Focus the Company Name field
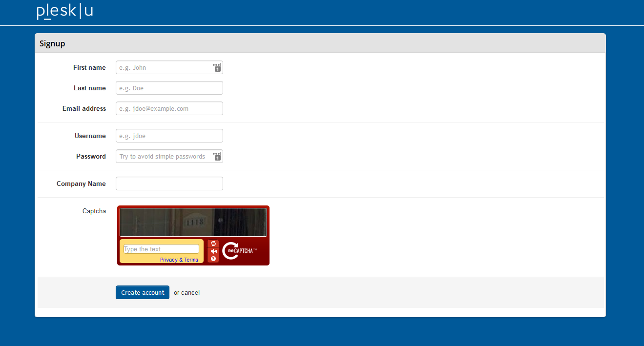Screen dimensions: 644x346 (x=169, y=183)
